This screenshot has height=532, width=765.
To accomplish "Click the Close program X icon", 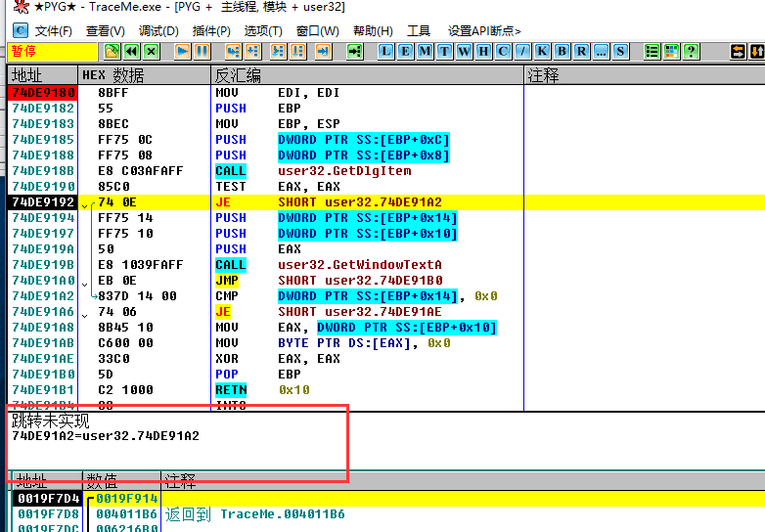I will click(x=152, y=51).
